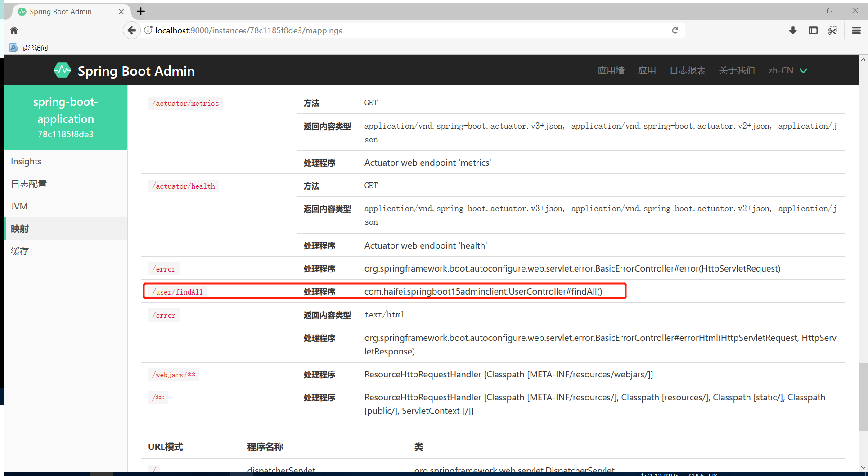Click the /webjars/** path

(174, 375)
